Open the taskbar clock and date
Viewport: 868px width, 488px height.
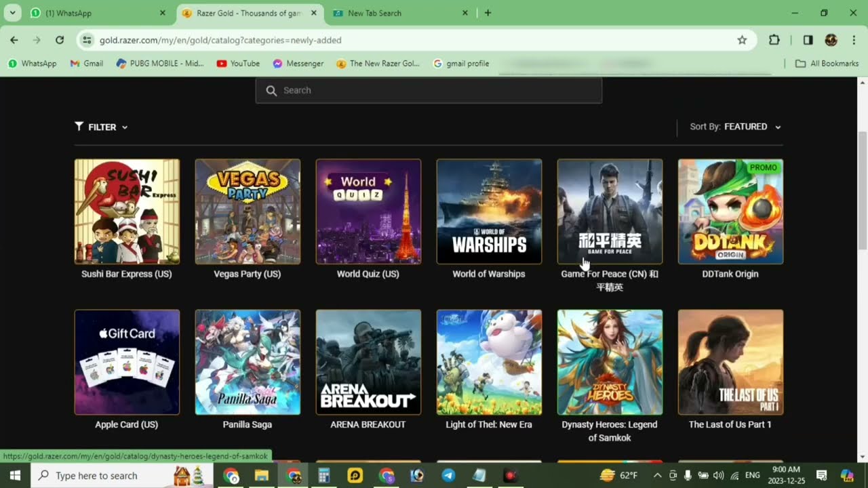785,475
